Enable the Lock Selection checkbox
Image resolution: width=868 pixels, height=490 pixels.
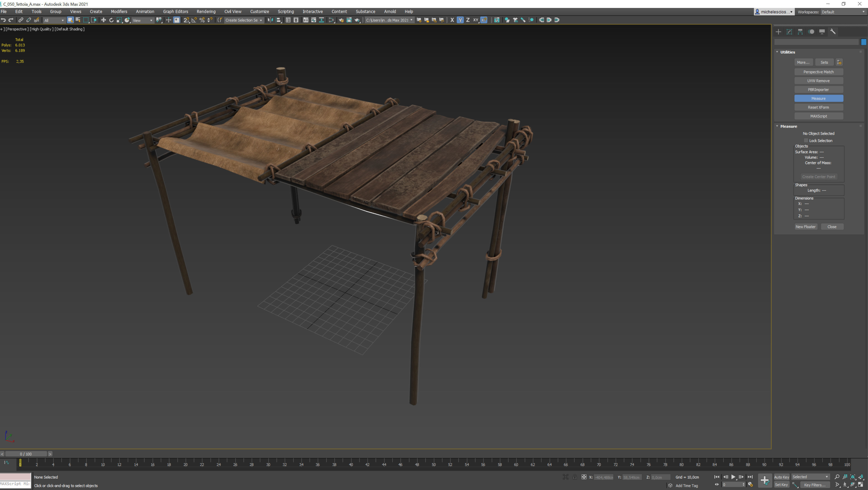(x=806, y=141)
